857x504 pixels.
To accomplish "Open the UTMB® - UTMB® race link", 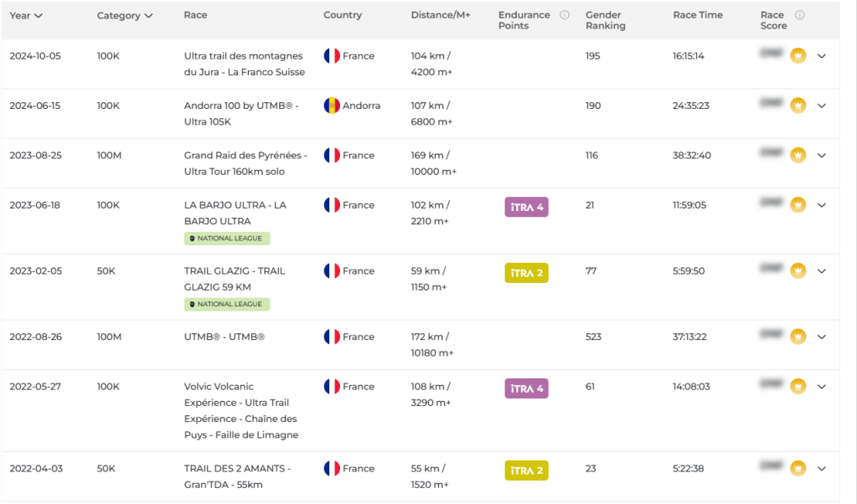I will click(224, 337).
